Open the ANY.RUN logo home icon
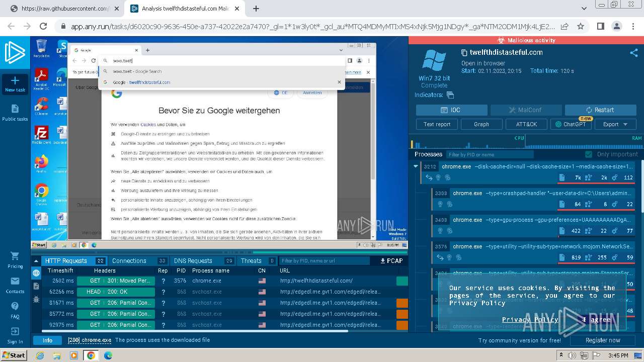This screenshot has width=644, height=362. point(15,52)
